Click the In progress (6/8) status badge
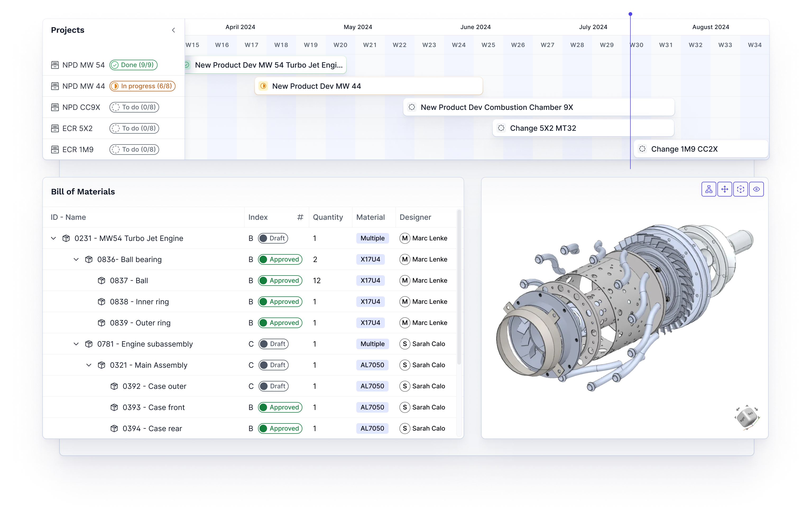The width and height of the screenshot is (812, 522). click(142, 86)
